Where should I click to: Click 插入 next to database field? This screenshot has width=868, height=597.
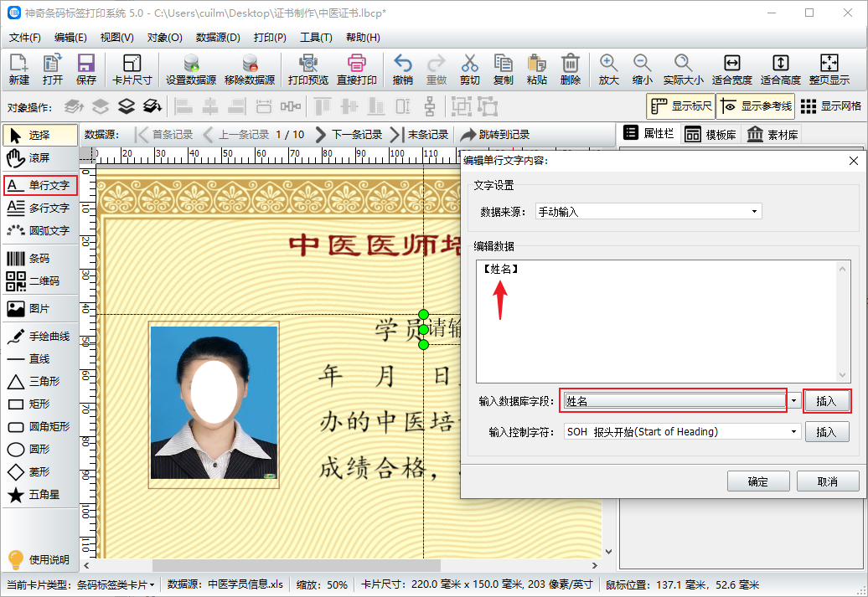point(826,401)
